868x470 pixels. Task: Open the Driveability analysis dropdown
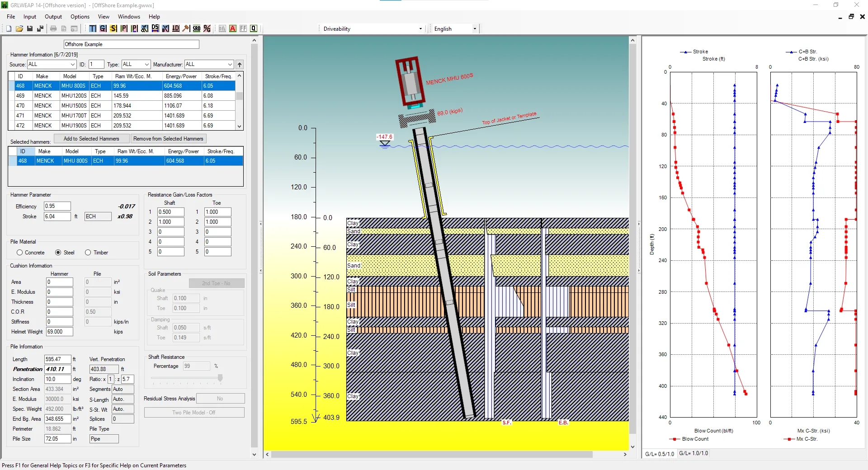(x=420, y=29)
